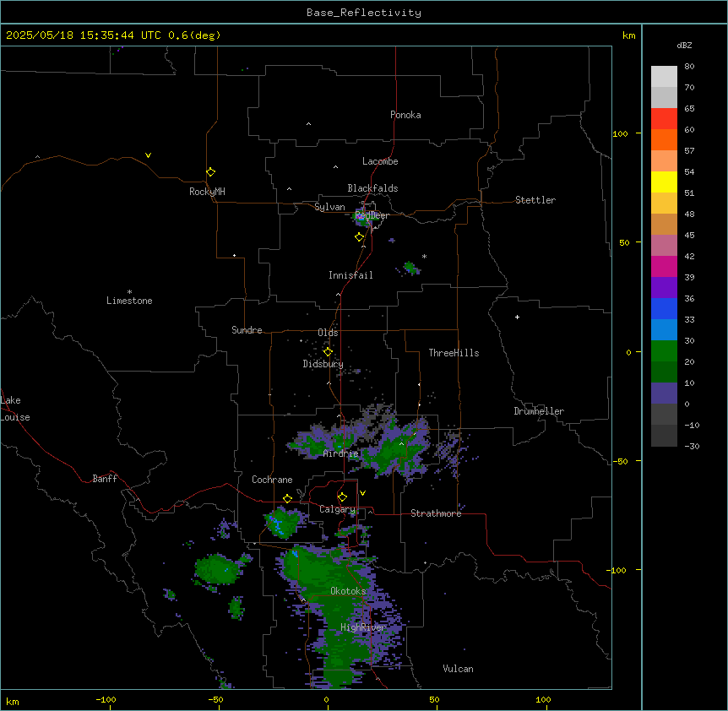Click the small echo east of Innisfail

[410, 268]
